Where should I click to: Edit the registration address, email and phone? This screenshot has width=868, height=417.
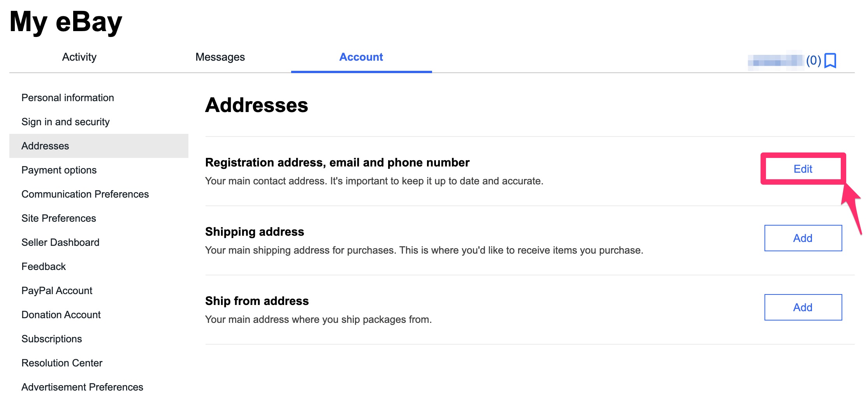click(803, 169)
